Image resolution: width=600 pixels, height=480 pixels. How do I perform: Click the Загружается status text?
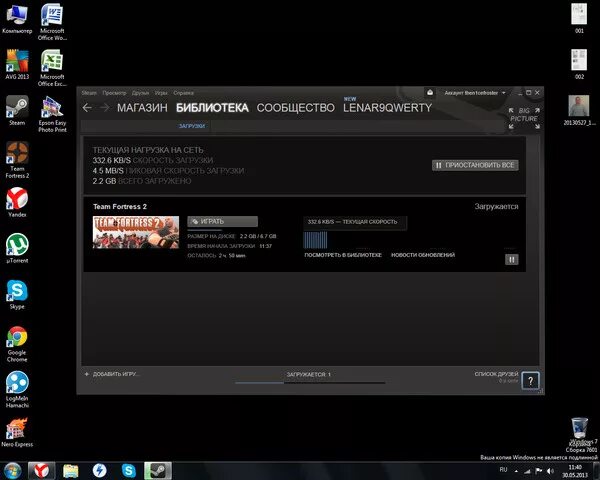click(x=496, y=207)
